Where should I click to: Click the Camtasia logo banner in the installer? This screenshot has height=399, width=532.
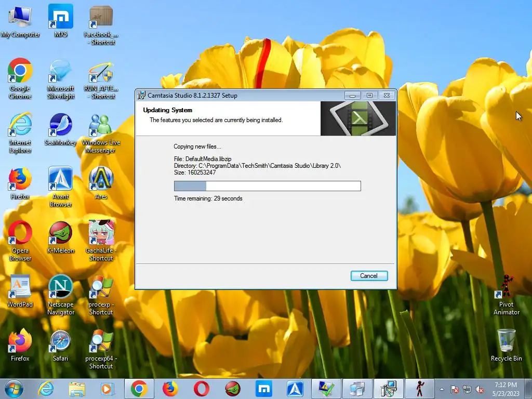pyautogui.click(x=358, y=118)
